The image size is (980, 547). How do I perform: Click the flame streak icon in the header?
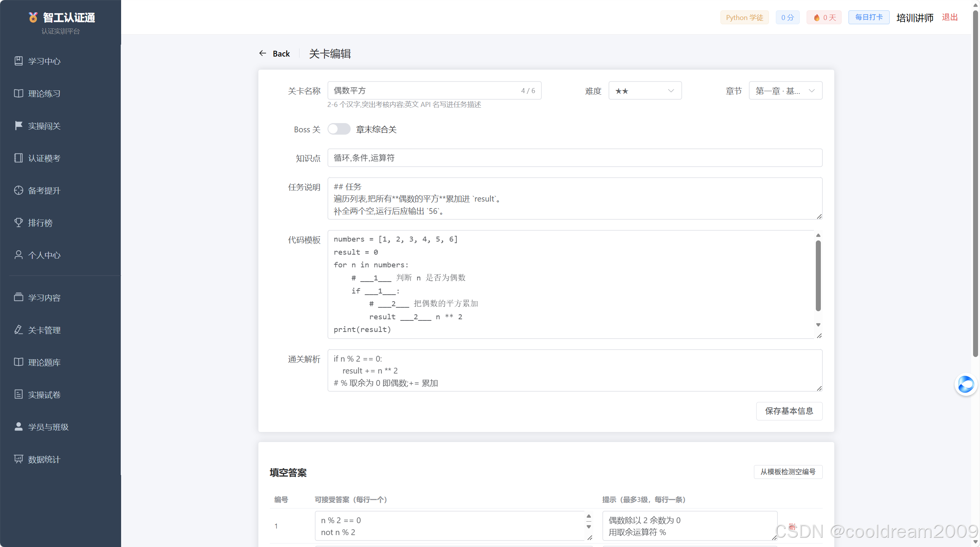tap(817, 18)
